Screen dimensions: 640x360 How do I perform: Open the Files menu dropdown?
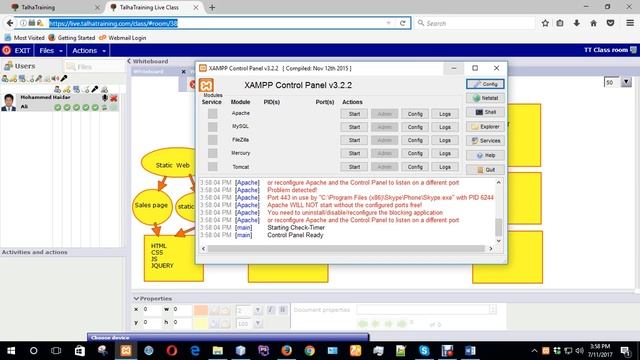click(51, 51)
